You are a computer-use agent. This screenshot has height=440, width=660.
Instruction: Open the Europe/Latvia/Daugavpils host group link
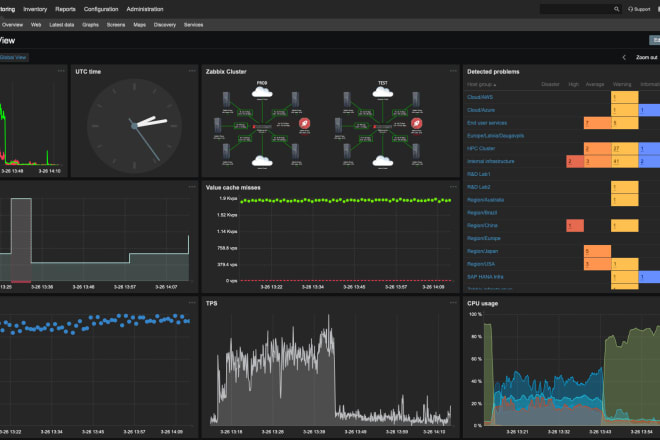tap(495, 136)
